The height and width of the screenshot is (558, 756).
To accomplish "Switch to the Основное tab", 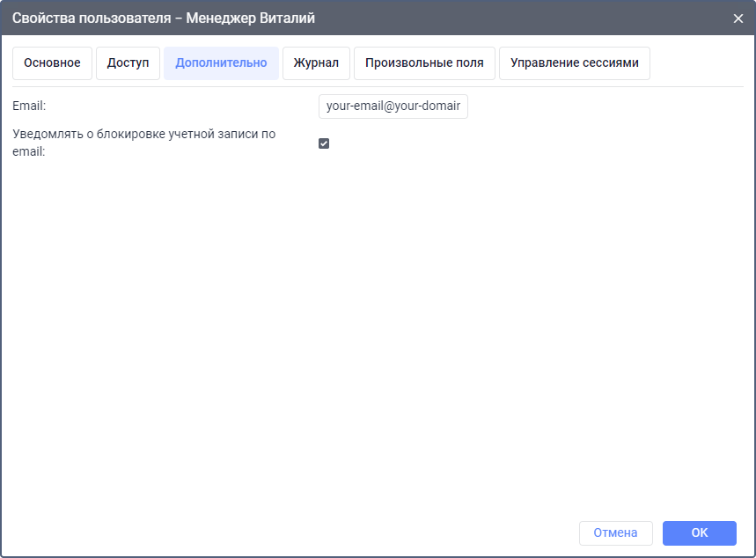I will pyautogui.click(x=52, y=63).
